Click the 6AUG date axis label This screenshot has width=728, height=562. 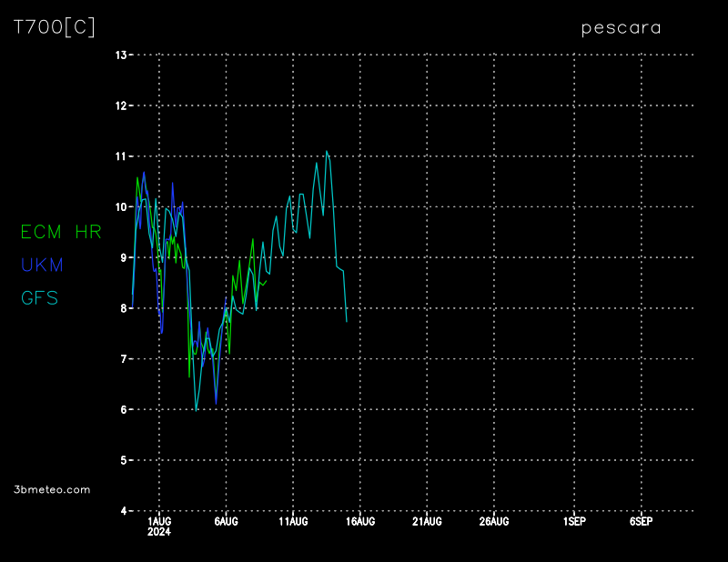coord(226,522)
